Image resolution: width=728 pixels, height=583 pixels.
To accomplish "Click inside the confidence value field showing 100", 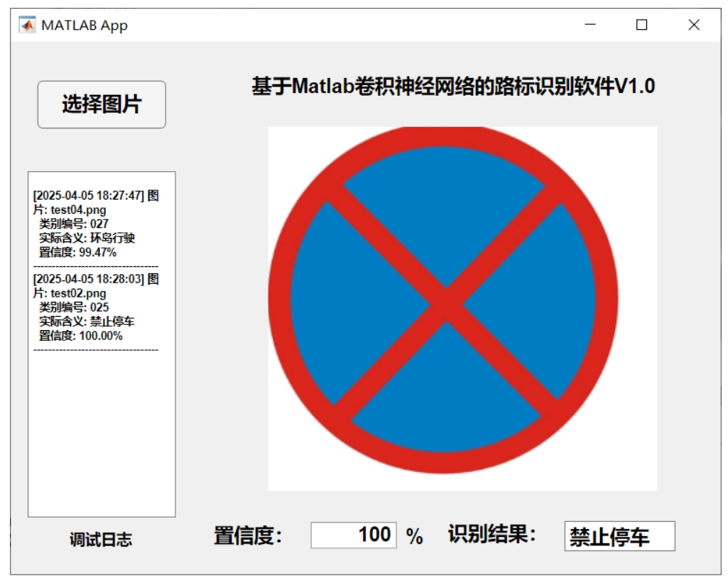I will click(353, 535).
